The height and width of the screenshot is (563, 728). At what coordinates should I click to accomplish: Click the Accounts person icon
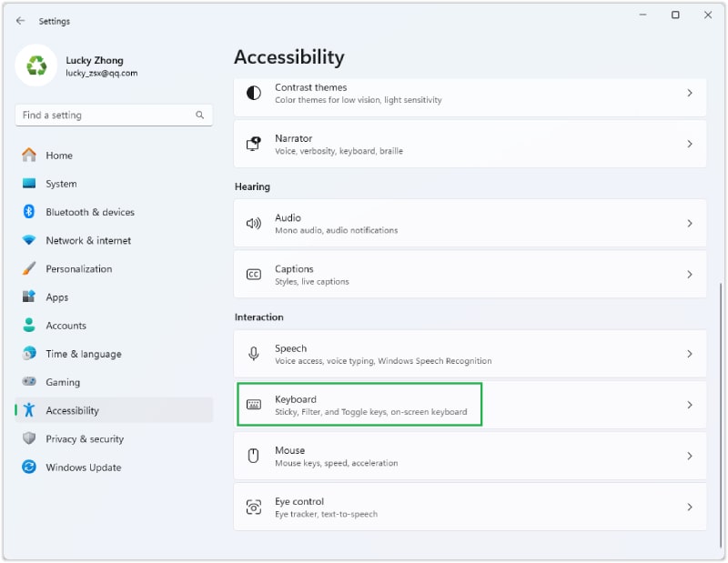point(29,325)
